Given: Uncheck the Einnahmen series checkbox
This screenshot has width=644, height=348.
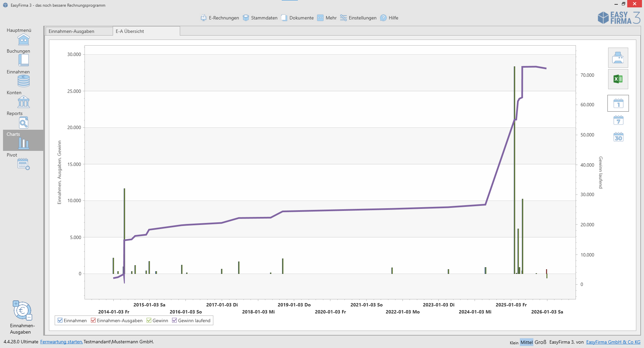Looking at the screenshot, I should [x=60, y=321].
